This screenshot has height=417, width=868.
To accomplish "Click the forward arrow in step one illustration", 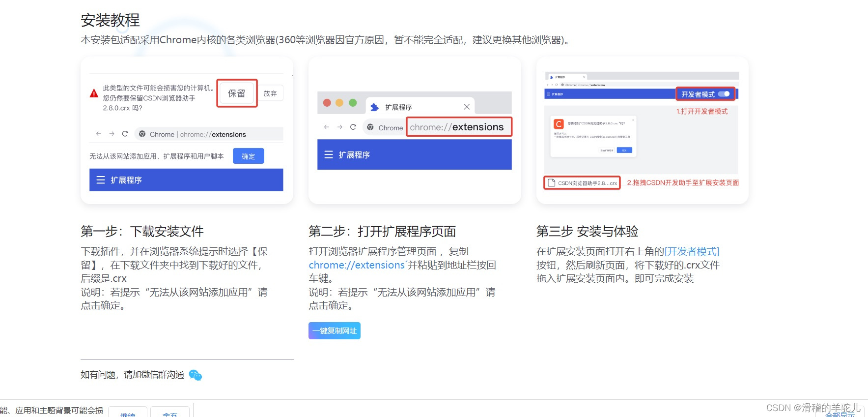I will [112, 134].
